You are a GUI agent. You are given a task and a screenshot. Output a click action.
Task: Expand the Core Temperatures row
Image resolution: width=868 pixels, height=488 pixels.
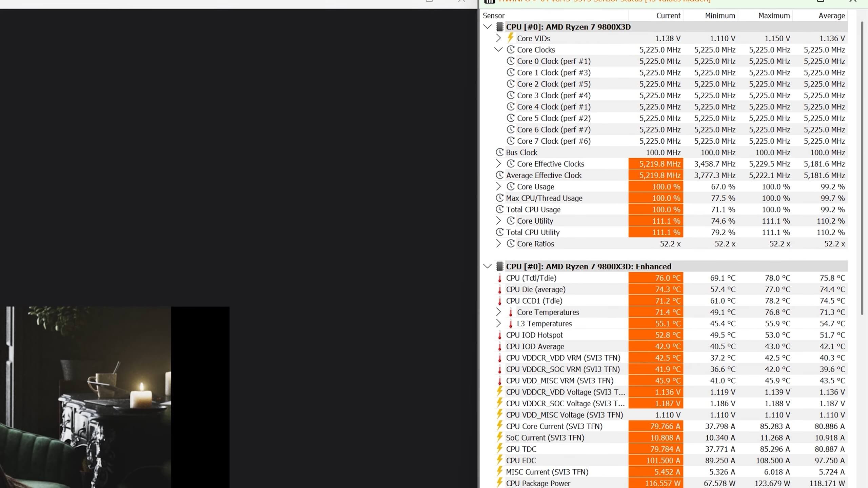tap(498, 312)
